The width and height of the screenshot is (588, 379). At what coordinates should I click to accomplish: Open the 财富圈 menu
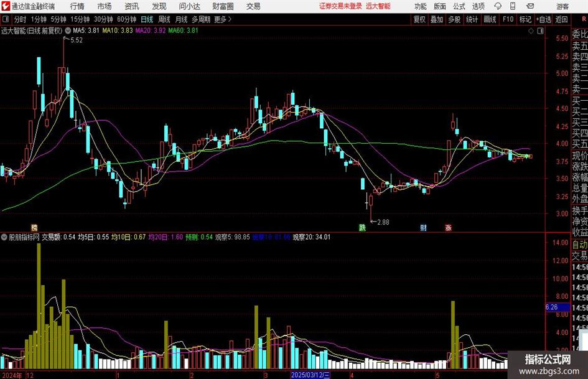(223, 6)
